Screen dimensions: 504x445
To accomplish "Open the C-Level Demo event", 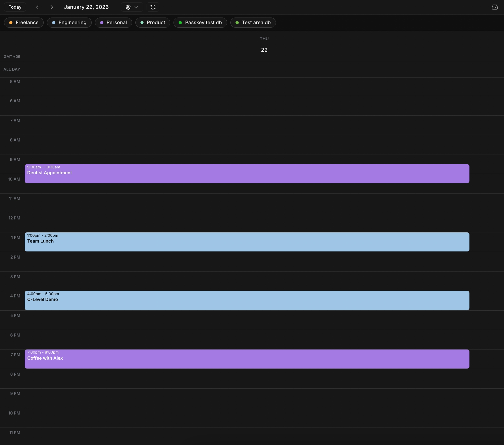I will (x=247, y=300).
